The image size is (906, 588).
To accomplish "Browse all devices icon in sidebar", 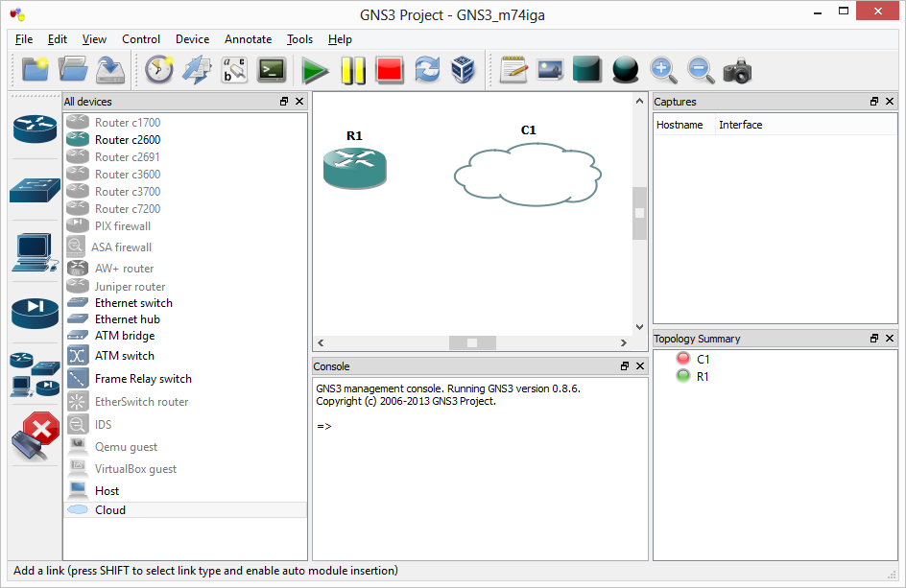I will [35, 375].
